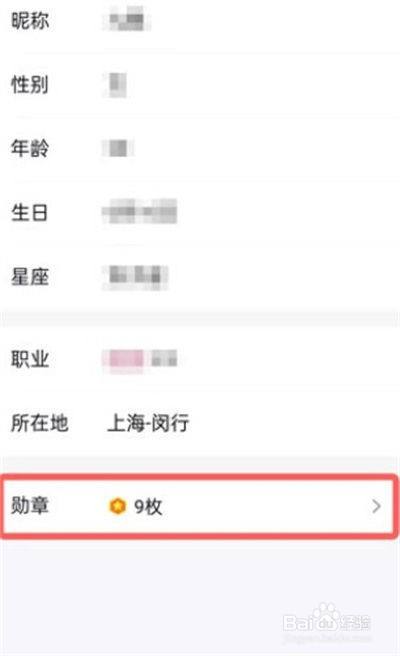The width and height of the screenshot is (400, 656).
Task: Pick the blurred birthday date value
Action: [140, 212]
